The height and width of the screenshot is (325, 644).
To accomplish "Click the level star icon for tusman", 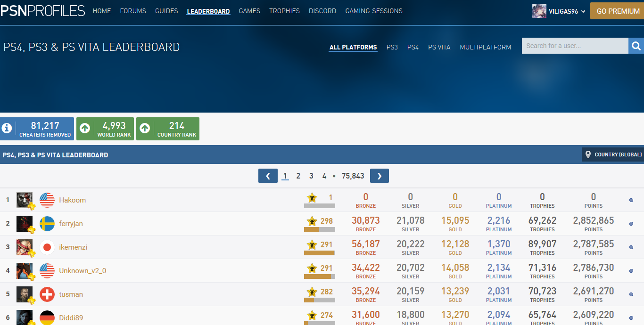I will pyautogui.click(x=312, y=292).
